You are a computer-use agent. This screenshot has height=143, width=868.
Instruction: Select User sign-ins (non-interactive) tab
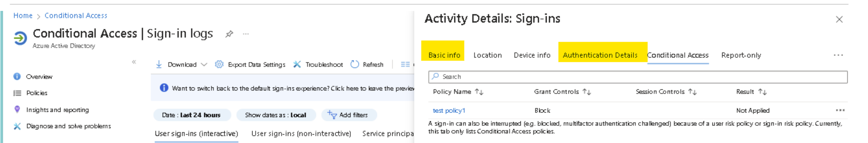click(301, 134)
